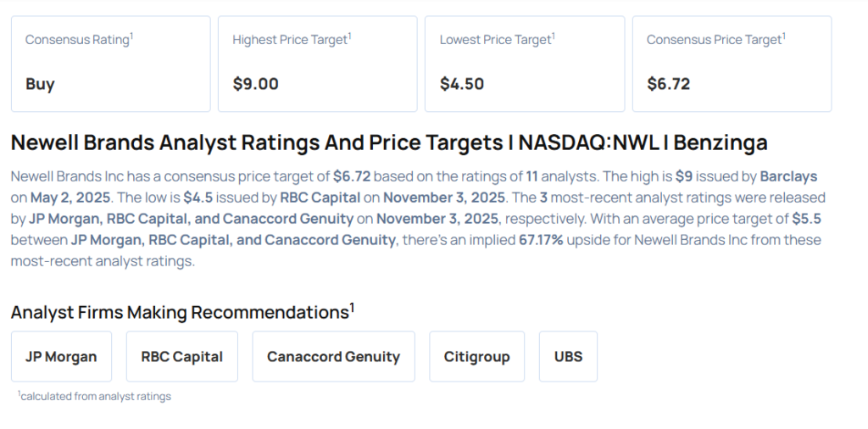Click the Lowest Price Target card label
This screenshot has height=429, width=868.
pyautogui.click(x=495, y=40)
